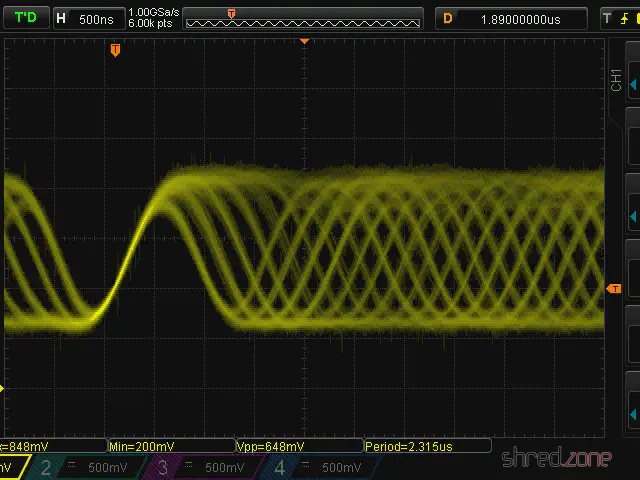This screenshot has width=640, height=480.
Task: Click the T'D trigger status indicator
Action: [x=25, y=18]
